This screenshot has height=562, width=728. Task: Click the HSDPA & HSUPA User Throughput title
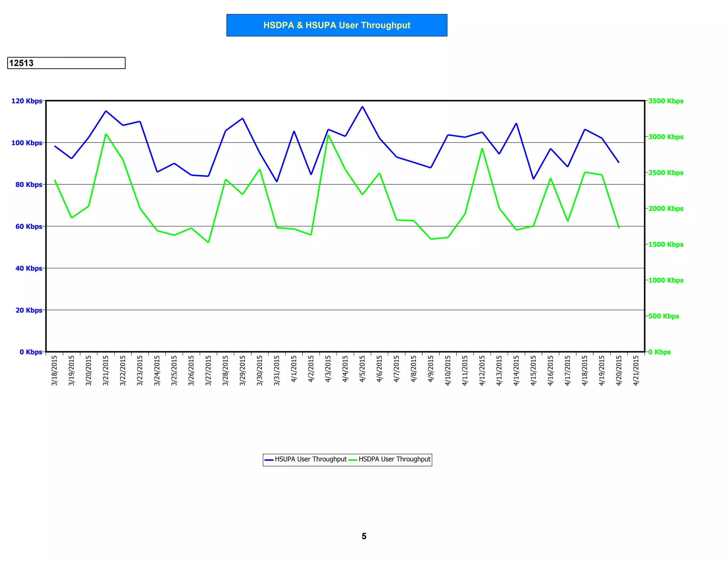click(337, 25)
